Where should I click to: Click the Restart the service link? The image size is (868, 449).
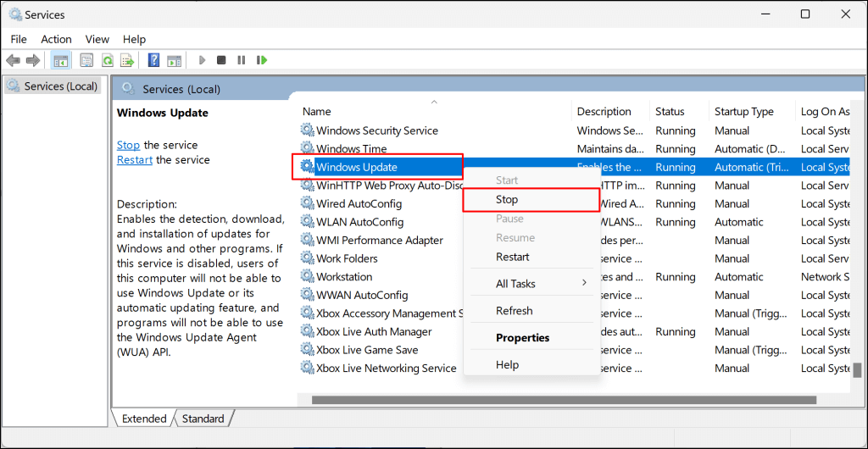[135, 159]
